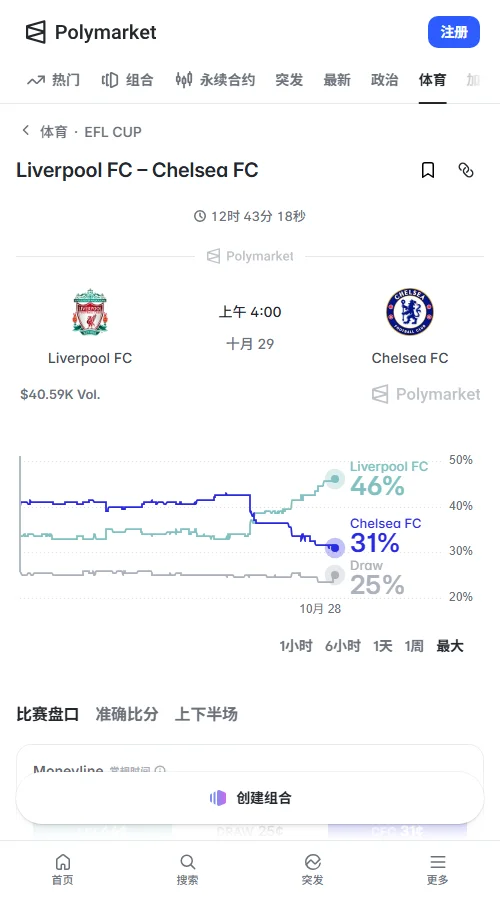Image resolution: width=500 pixels, height=900 pixels.
Task: Select the 1小时 chart range
Action: pyautogui.click(x=296, y=646)
